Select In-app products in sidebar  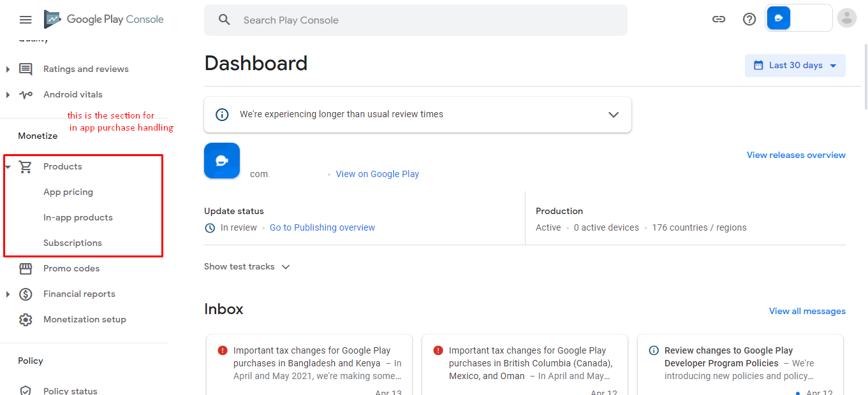click(78, 218)
